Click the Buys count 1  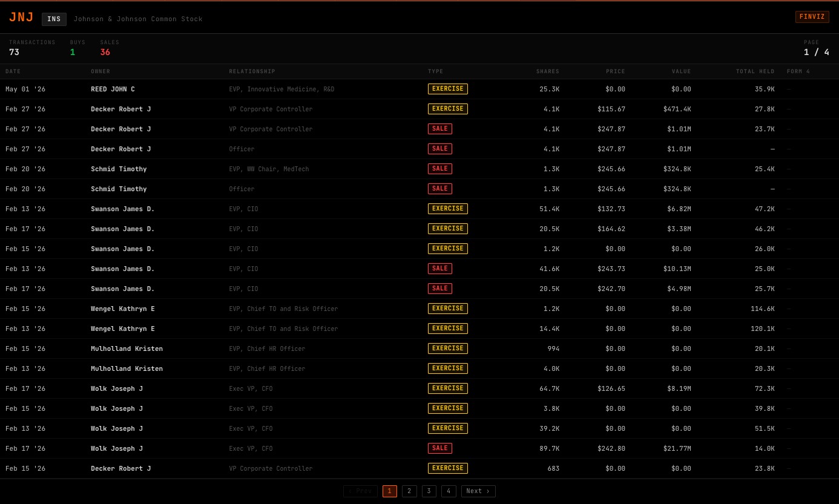click(73, 52)
